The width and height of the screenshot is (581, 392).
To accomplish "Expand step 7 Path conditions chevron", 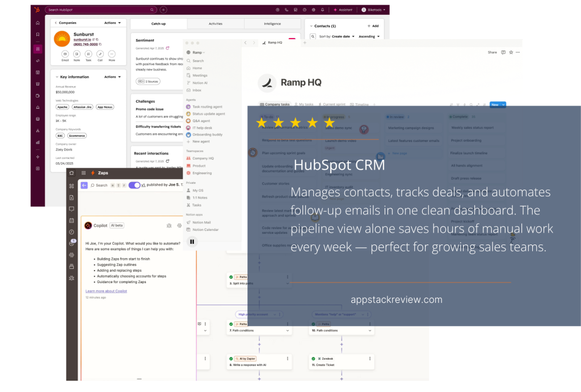I will [287, 330].
